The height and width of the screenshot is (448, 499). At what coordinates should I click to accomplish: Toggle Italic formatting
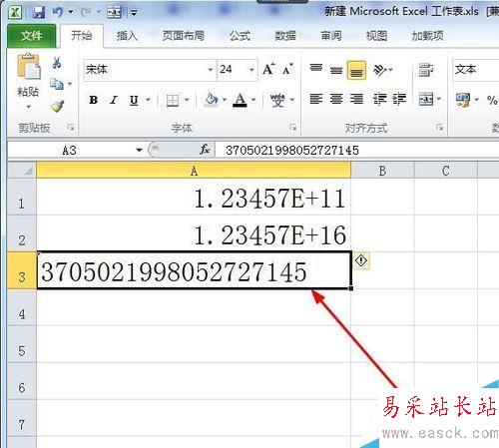click(x=114, y=100)
